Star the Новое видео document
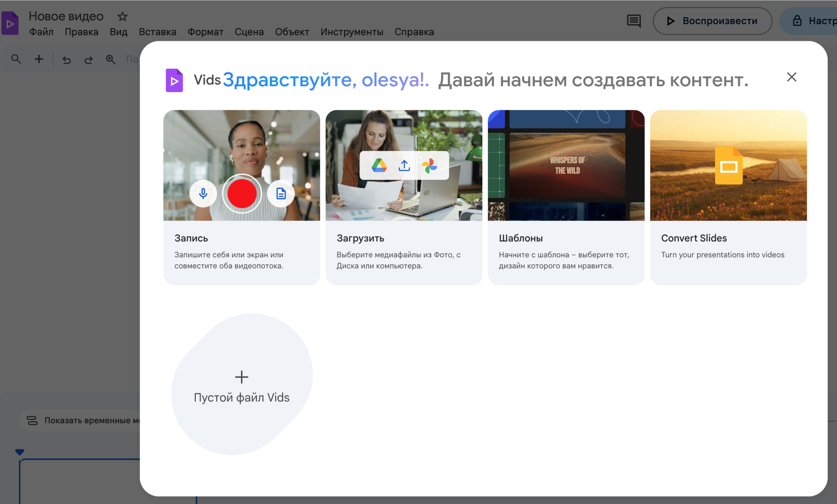 [x=122, y=17]
